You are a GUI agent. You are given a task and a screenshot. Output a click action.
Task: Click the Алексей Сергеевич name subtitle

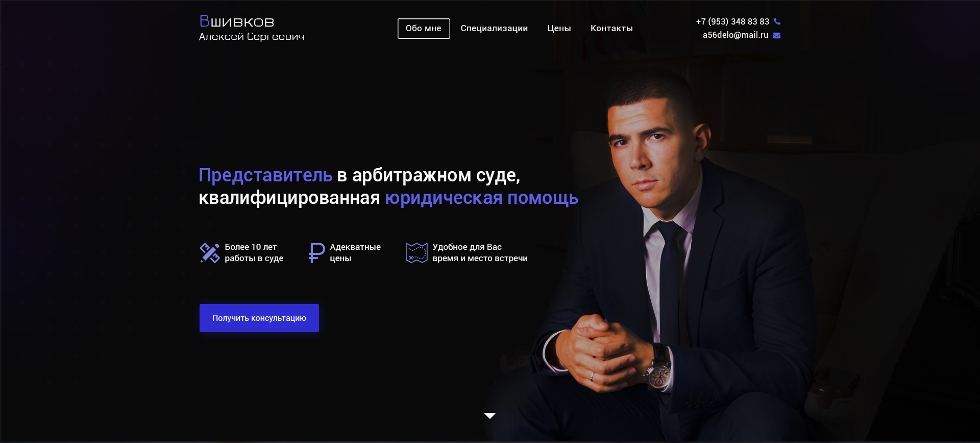(x=252, y=37)
